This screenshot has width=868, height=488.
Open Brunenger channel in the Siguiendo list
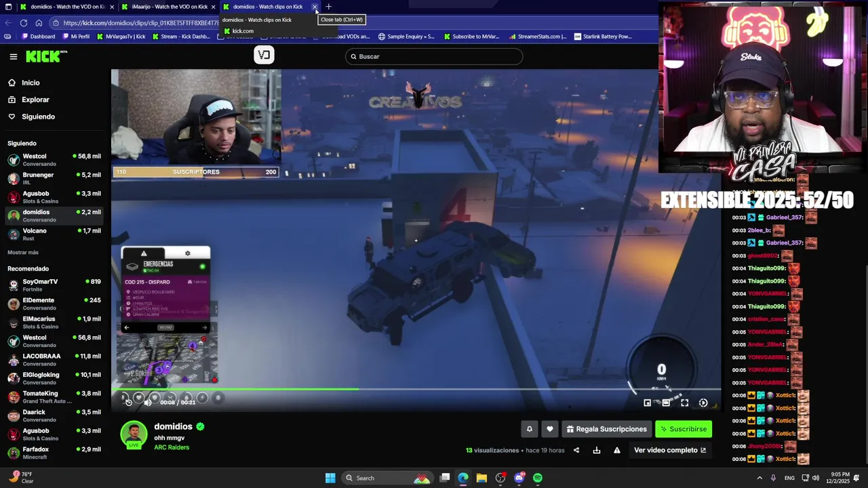coord(54,178)
